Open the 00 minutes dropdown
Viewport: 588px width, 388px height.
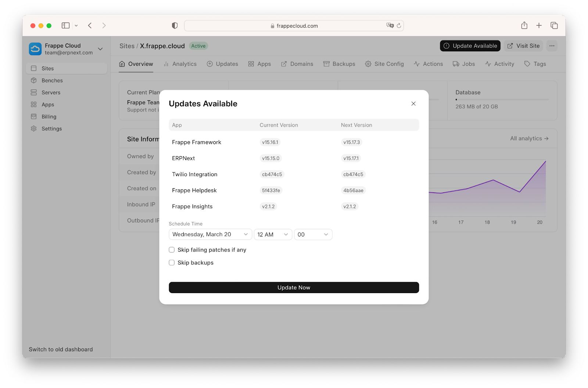pyautogui.click(x=313, y=235)
